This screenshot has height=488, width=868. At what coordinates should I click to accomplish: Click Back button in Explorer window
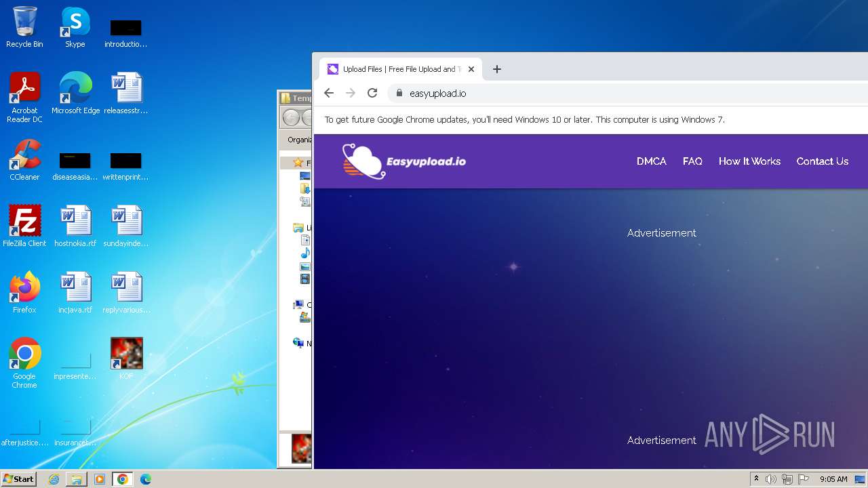tap(291, 118)
